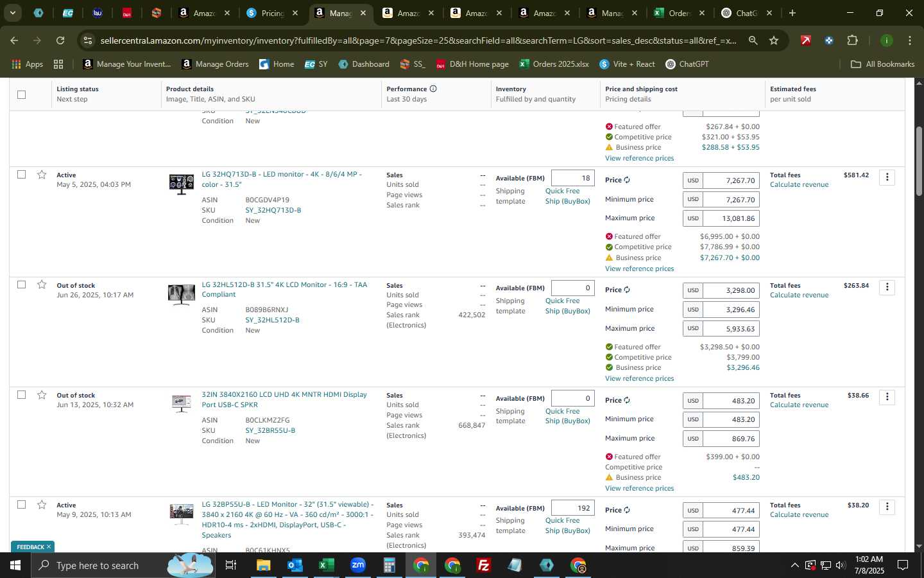Open Excel from Windows taskbar
924x578 pixels.
[326, 565]
